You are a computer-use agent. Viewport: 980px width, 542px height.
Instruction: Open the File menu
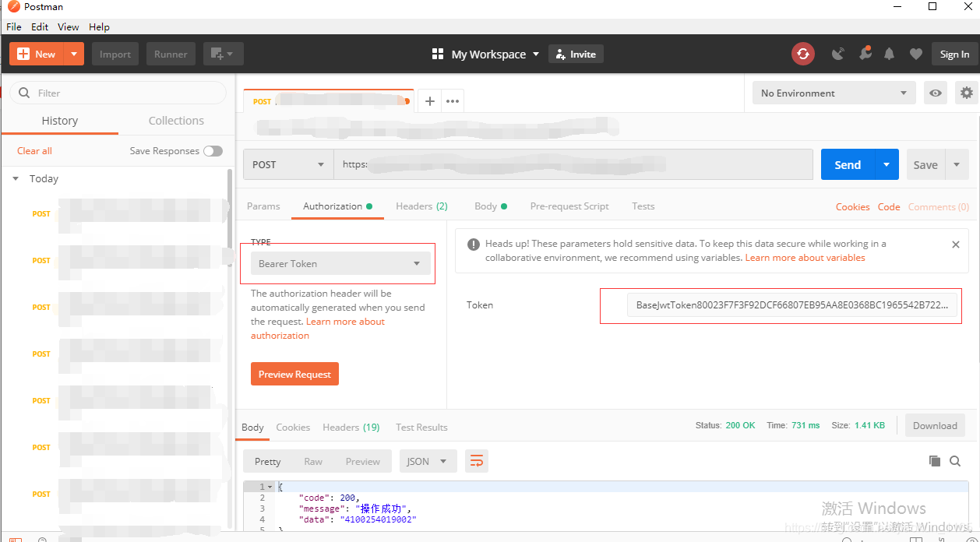pyautogui.click(x=14, y=26)
